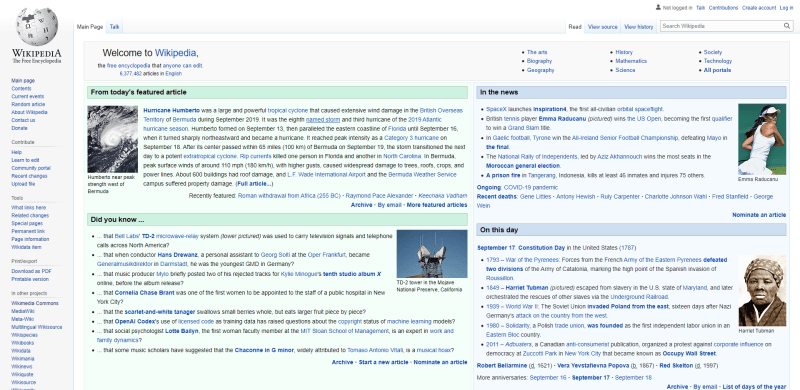Open Upload file link
800x390 pixels.
pyautogui.click(x=23, y=184)
